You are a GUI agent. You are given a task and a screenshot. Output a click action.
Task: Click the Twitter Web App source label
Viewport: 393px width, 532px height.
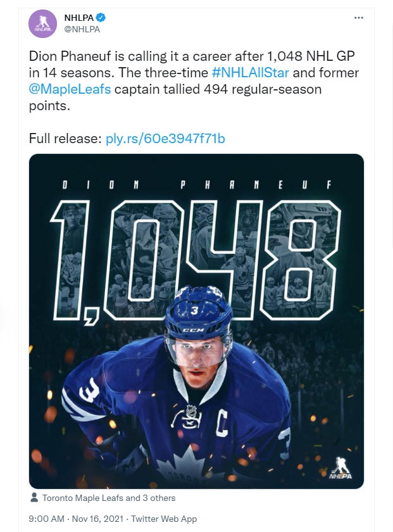[x=162, y=519]
